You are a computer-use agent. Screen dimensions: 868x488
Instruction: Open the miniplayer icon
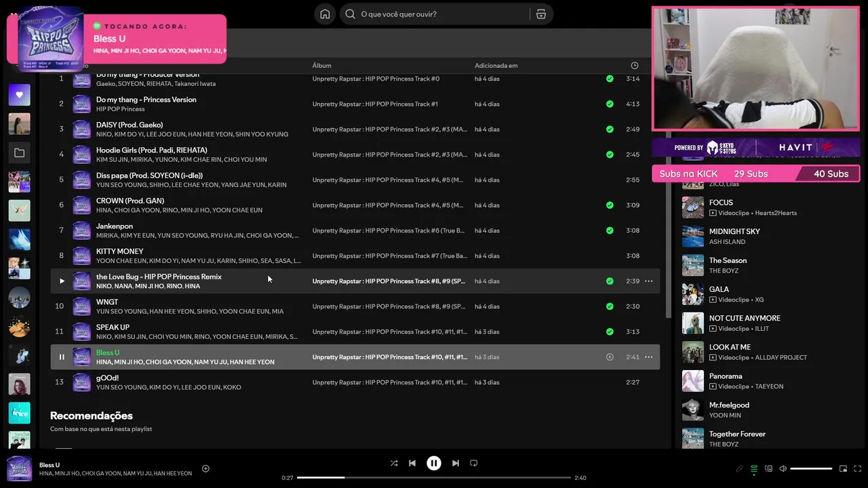[x=843, y=468]
